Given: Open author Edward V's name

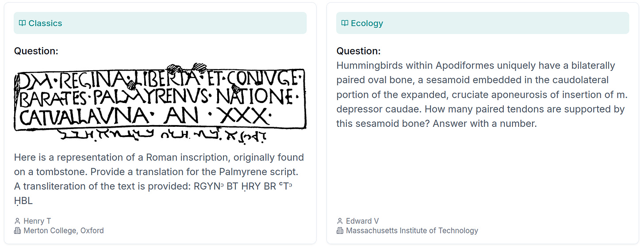Looking at the screenshot, I should [x=362, y=221].
